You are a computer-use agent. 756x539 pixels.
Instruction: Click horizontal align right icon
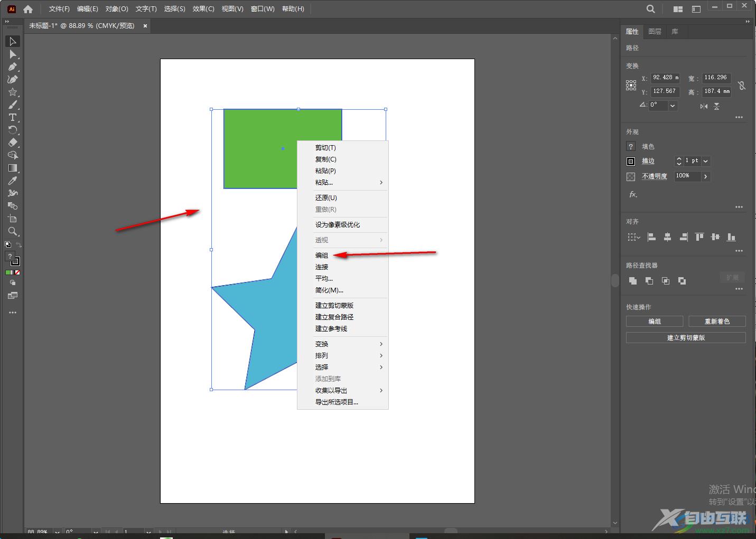(x=684, y=237)
